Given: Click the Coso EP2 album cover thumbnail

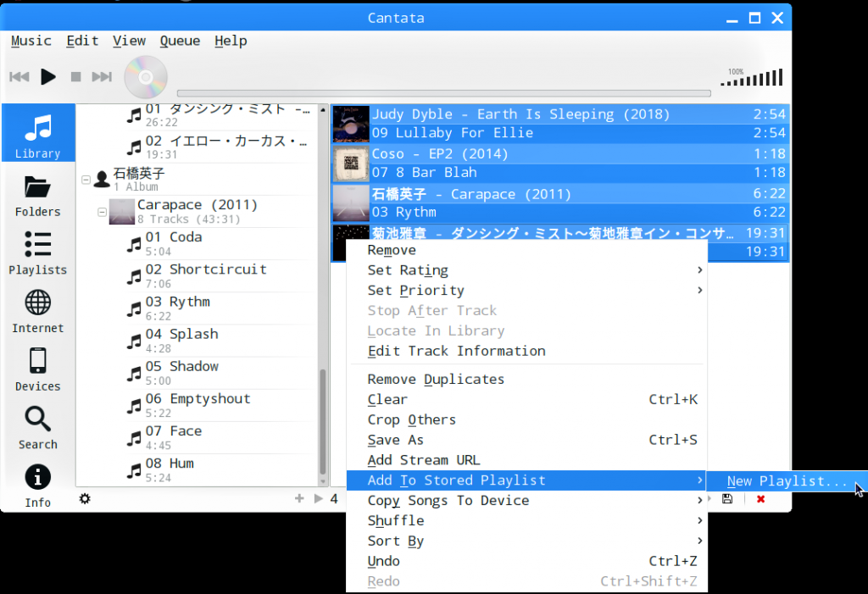Looking at the screenshot, I should click(351, 164).
